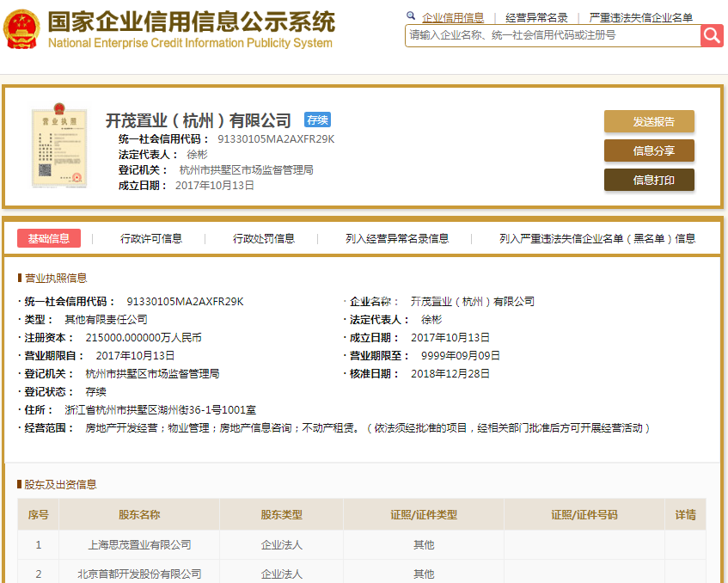Click the 股东及出资信息 section heading
The image size is (728, 583).
[x=60, y=484]
